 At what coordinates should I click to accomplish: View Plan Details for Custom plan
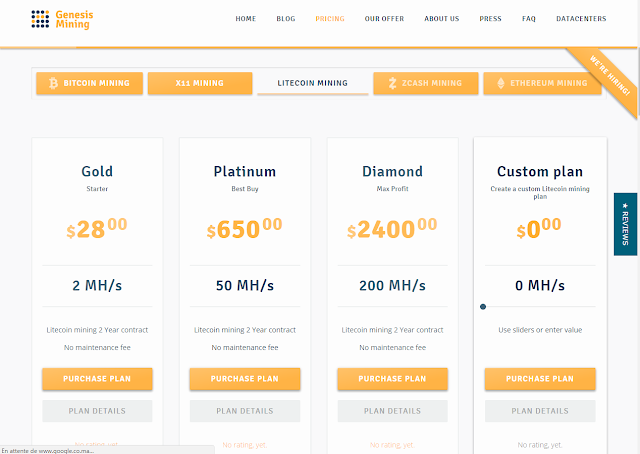pos(540,411)
